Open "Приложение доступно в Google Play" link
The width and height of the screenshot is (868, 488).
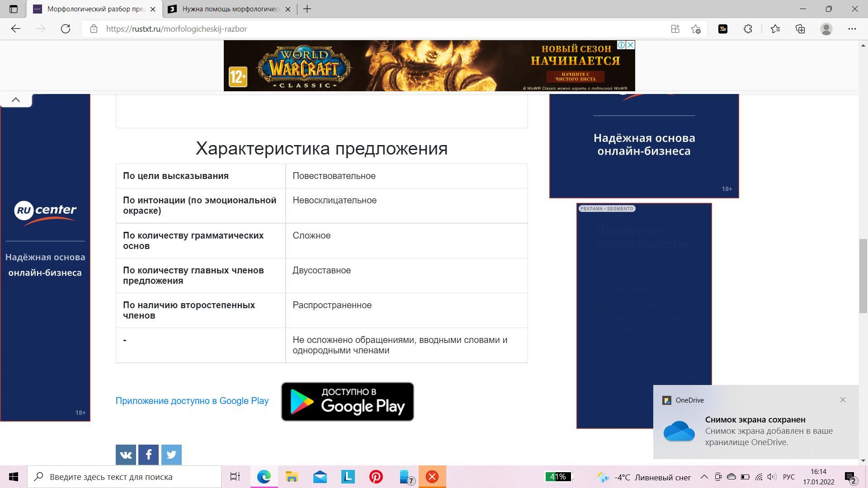point(192,401)
